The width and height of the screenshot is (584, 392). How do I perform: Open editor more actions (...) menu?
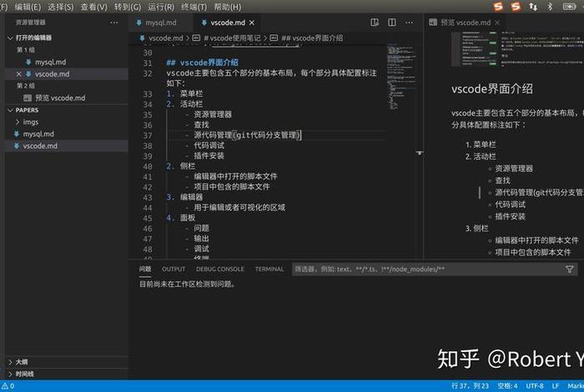[409, 23]
